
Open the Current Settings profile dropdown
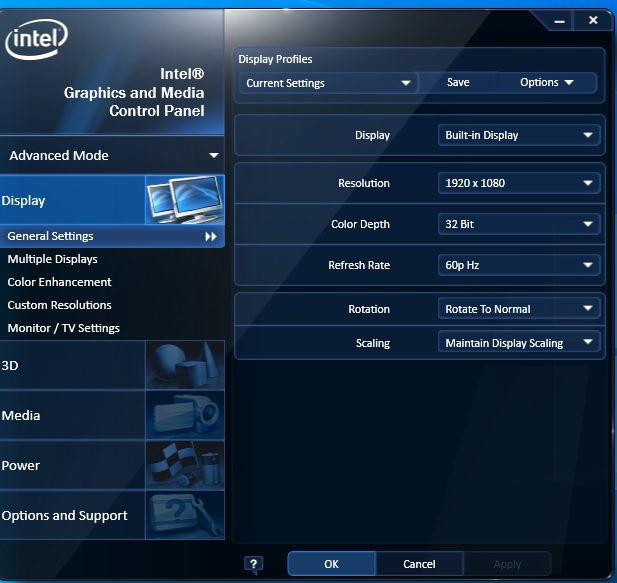click(x=329, y=83)
